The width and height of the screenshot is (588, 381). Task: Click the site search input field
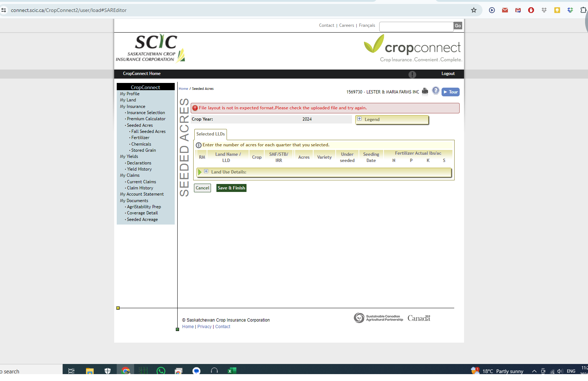(x=416, y=26)
